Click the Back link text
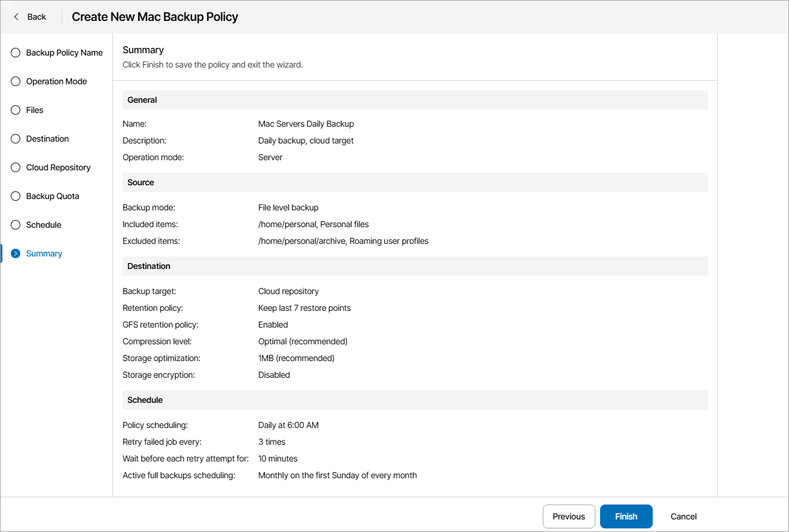Screen dimensions: 789x532 pyautogui.click(x=36, y=17)
